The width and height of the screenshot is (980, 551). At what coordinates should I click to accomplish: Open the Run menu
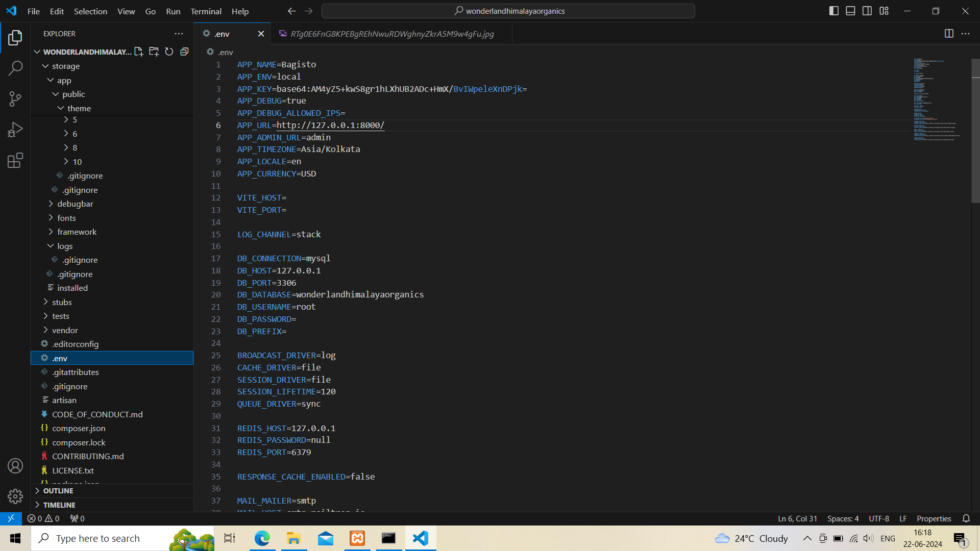click(173, 11)
